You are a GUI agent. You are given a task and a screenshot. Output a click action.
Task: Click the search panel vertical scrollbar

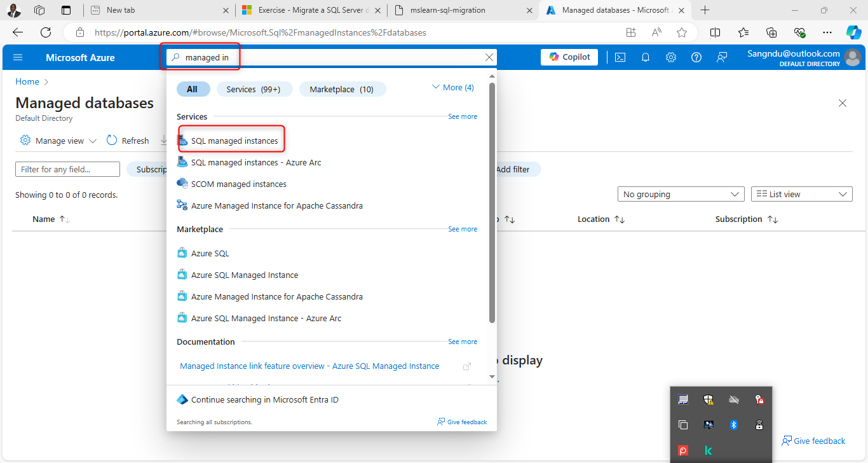tap(492, 202)
